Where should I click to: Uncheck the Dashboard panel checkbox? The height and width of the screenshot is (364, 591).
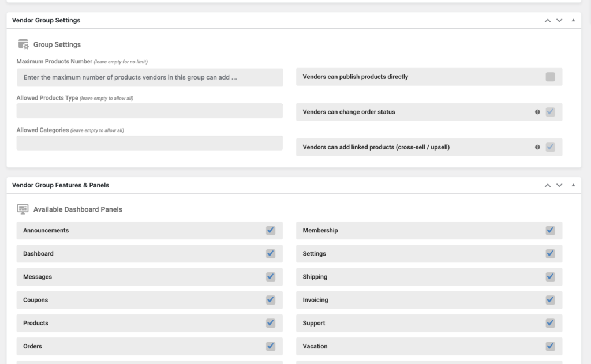pyautogui.click(x=271, y=254)
